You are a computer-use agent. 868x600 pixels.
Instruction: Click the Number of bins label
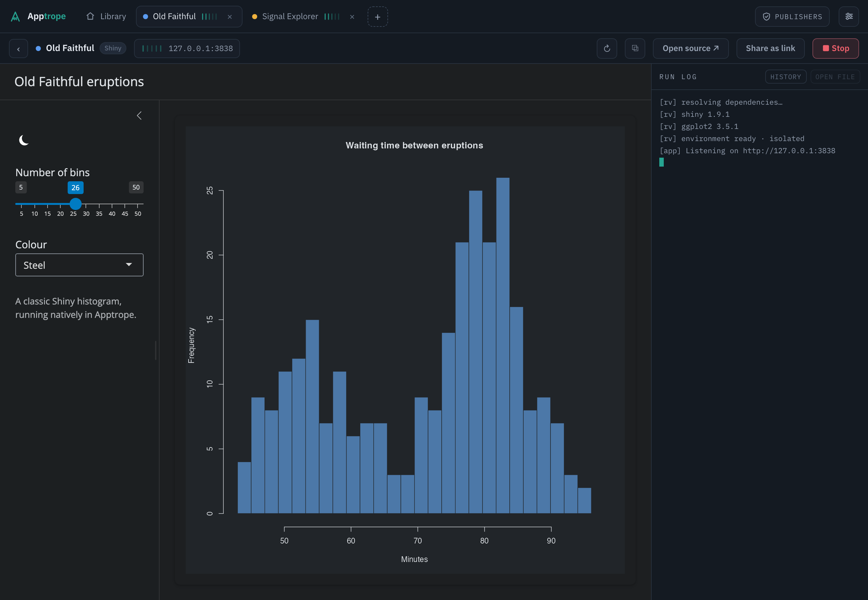click(x=52, y=172)
